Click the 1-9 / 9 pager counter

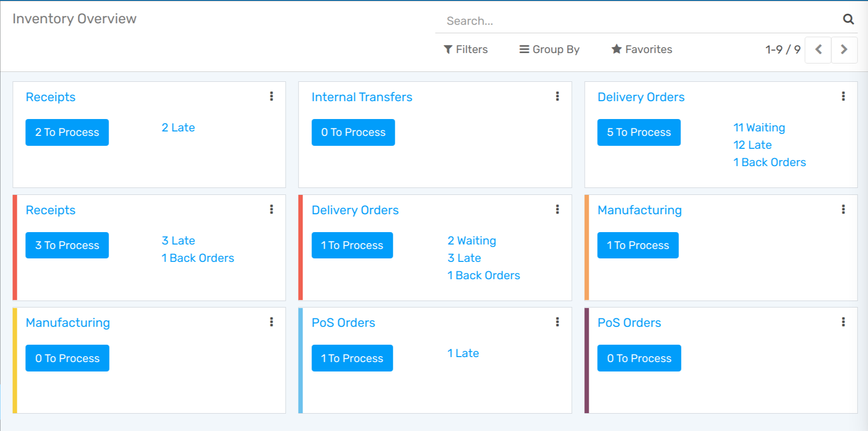point(783,50)
